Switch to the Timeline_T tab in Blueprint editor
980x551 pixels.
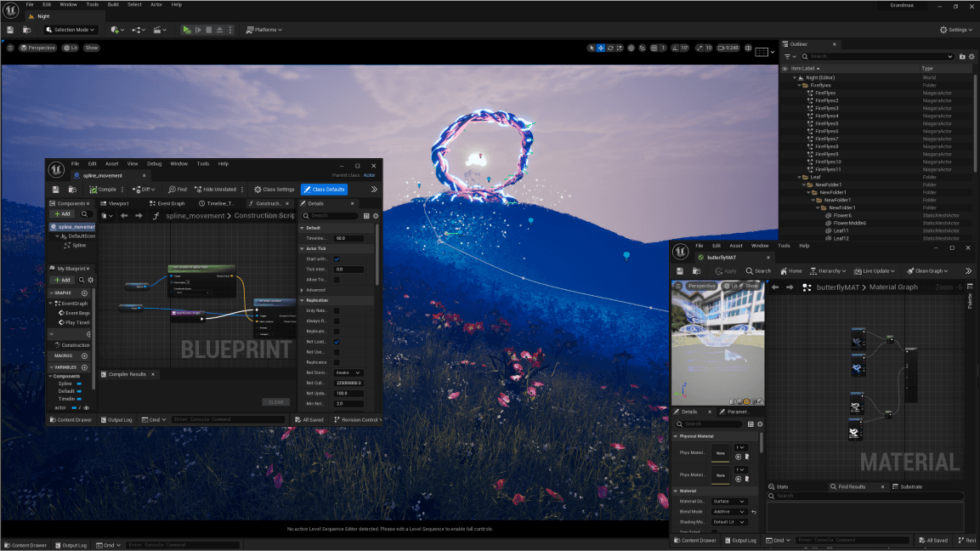[x=216, y=203]
